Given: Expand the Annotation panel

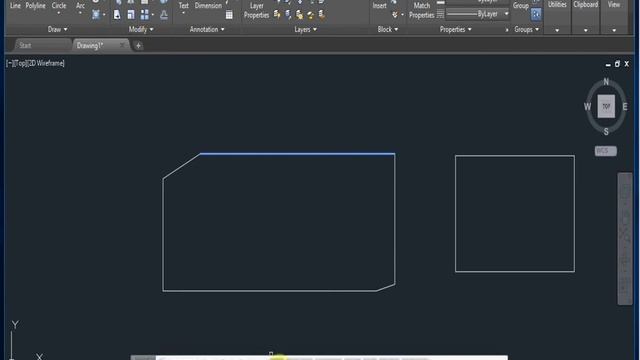Looking at the screenshot, I should [x=207, y=29].
